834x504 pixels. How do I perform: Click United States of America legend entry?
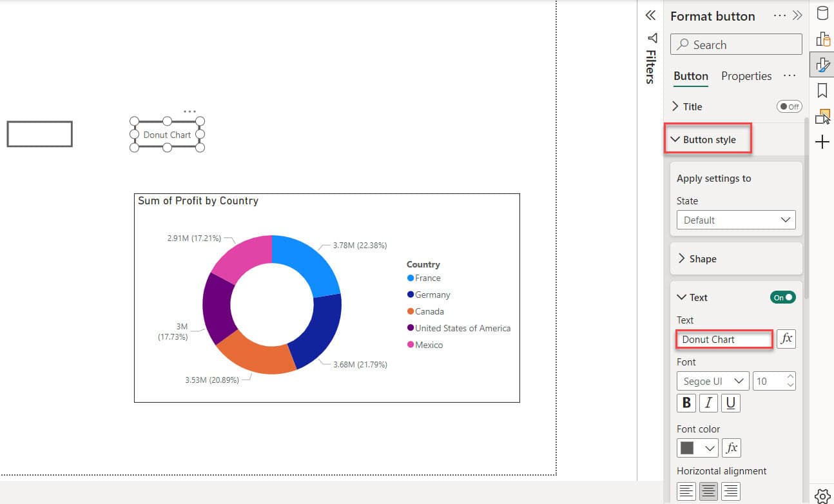point(459,329)
